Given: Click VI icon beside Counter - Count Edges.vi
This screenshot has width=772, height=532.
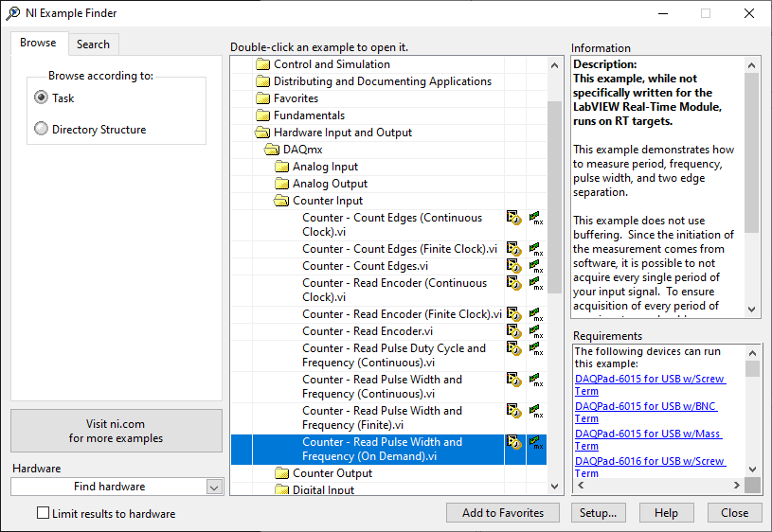Looking at the screenshot, I should point(514,266).
